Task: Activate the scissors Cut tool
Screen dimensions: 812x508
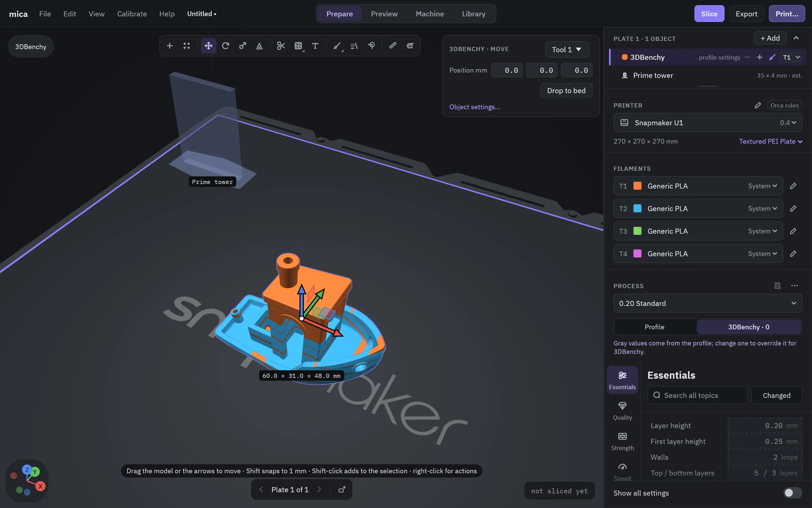Action: point(281,46)
